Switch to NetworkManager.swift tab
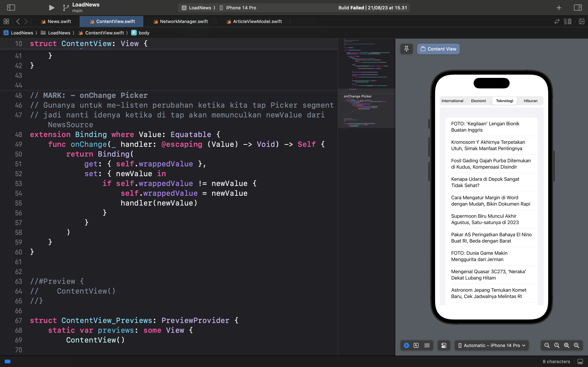588x367 pixels. pos(184,21)
